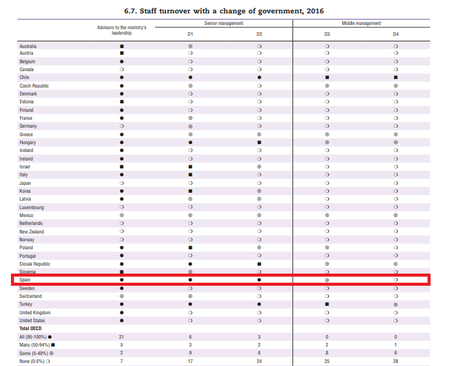Click the value 8 in the Some row
Image resolution: width=450 pixels, height=366 pixels.
click(x=327, y=353)
